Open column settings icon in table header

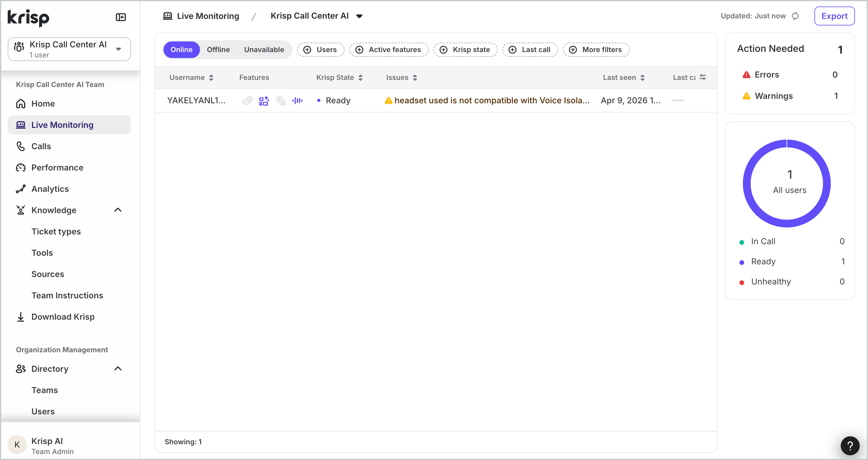[x=703, y=77]
